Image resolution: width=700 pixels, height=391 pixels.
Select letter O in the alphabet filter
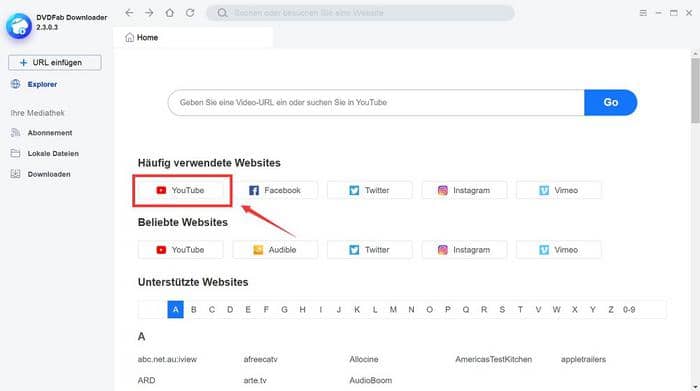[x=429, y=309]
